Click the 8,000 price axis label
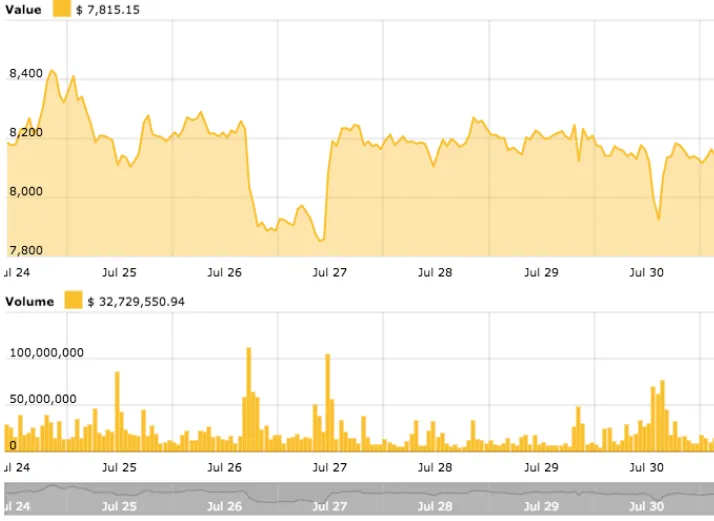The image size is (714, 521). pyautogui.click(x=26, y=191)
